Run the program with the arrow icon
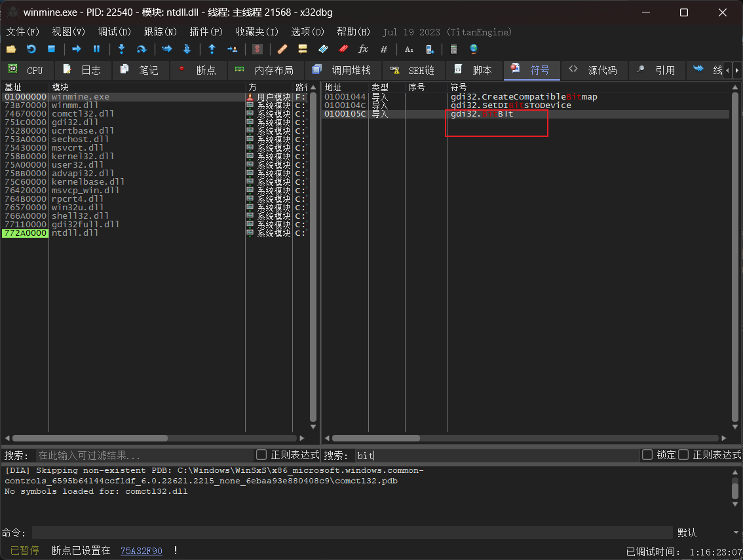Screen dimensions: 743x560 point(76,49)
